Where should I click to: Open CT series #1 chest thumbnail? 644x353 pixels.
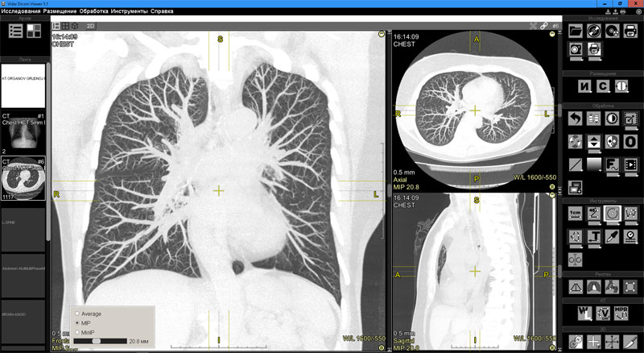pos(23,133)
